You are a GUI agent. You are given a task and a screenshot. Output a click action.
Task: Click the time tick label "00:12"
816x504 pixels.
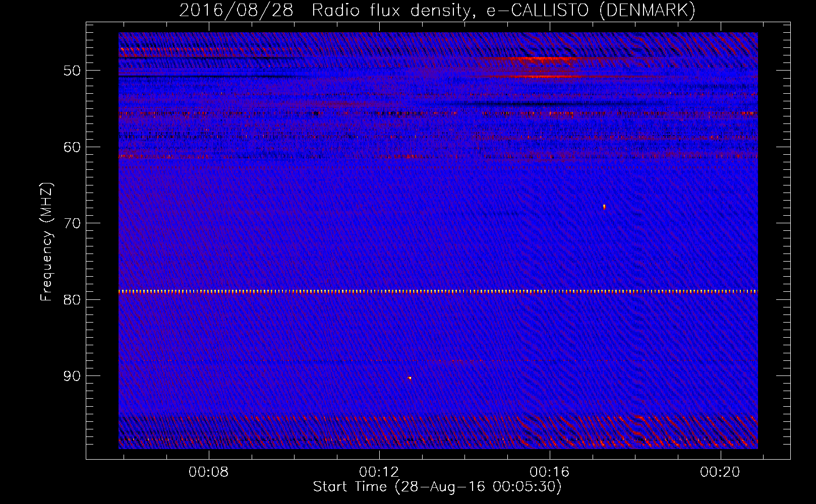click(379, 472)
